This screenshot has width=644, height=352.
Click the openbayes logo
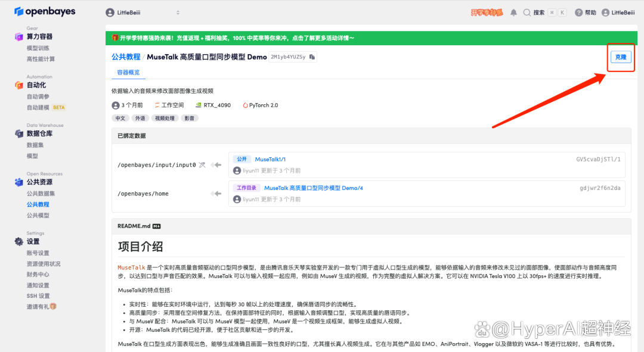tap(45, 11)
